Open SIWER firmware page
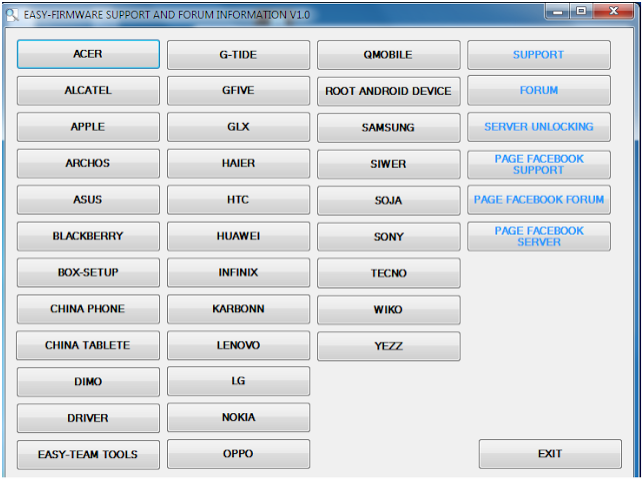 click(389, 164)
